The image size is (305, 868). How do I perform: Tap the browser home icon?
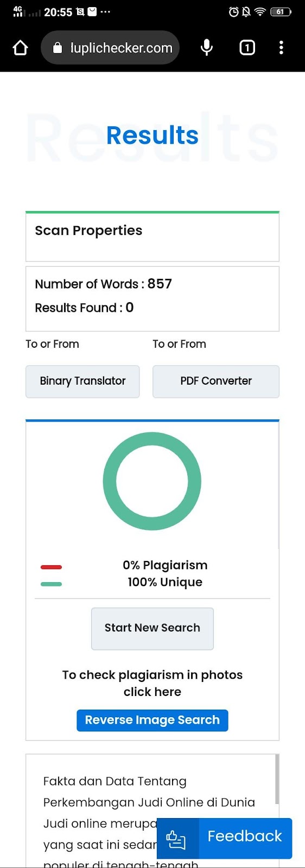pos(21,48)
